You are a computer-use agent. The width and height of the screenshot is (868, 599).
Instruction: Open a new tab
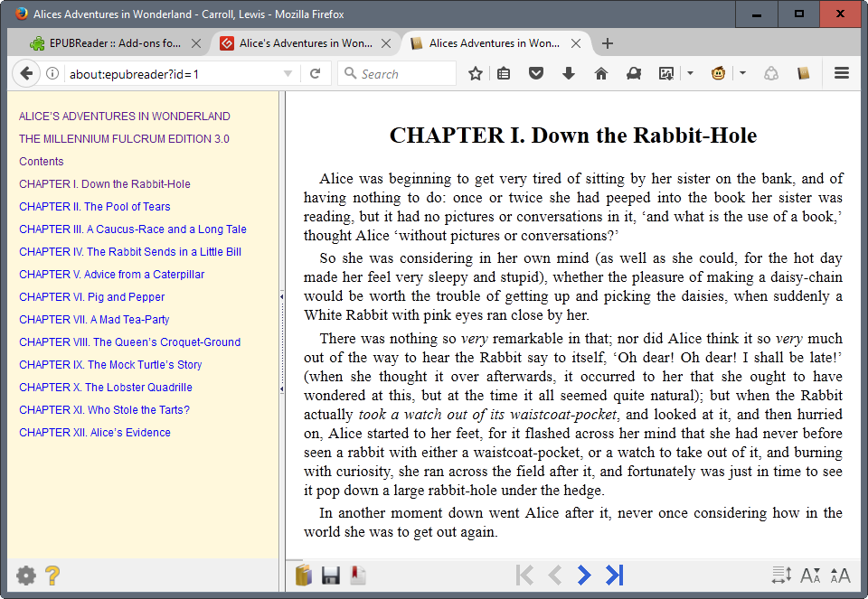point(608,43)
